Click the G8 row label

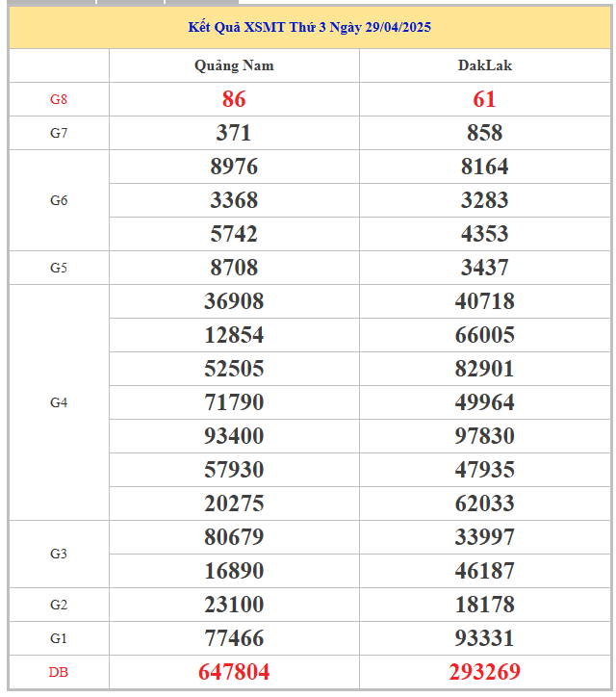pos(59,99)
